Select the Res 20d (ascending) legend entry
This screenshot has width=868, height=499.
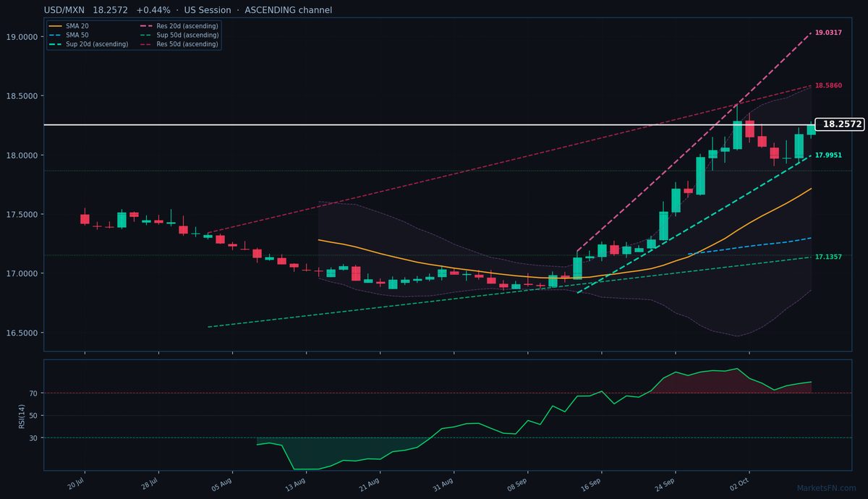coord(179,26)
